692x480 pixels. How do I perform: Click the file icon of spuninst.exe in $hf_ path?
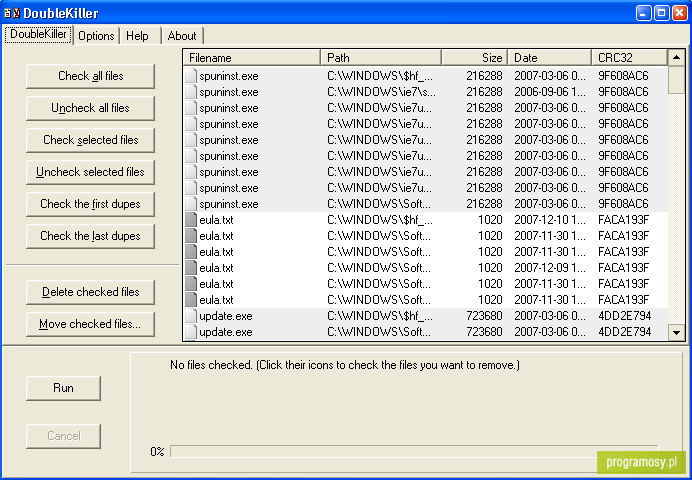coord(191,76)
